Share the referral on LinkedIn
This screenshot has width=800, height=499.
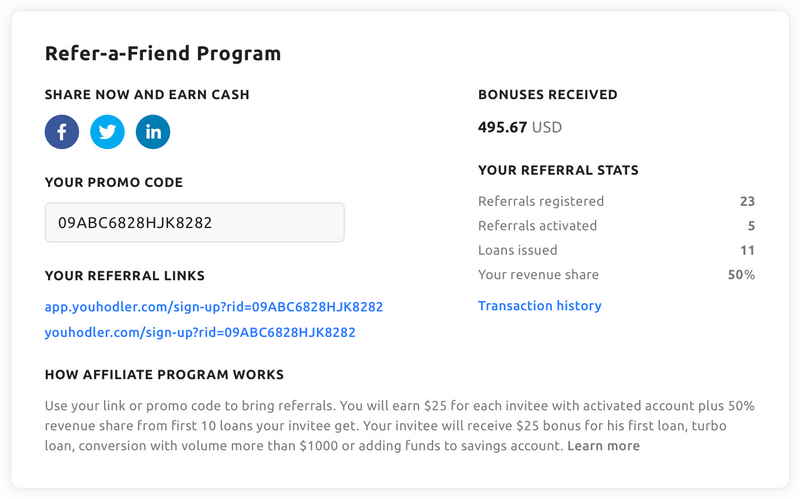153,132
